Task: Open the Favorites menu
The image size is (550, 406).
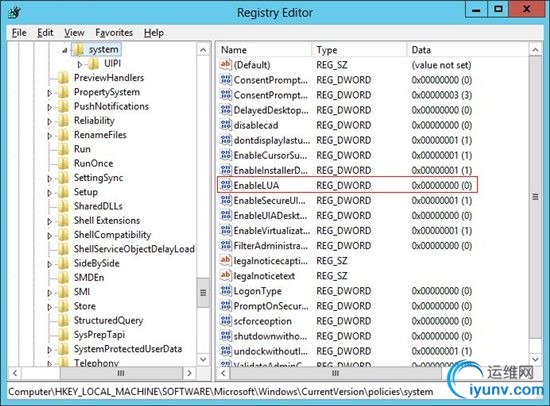Action: [114, 33]
